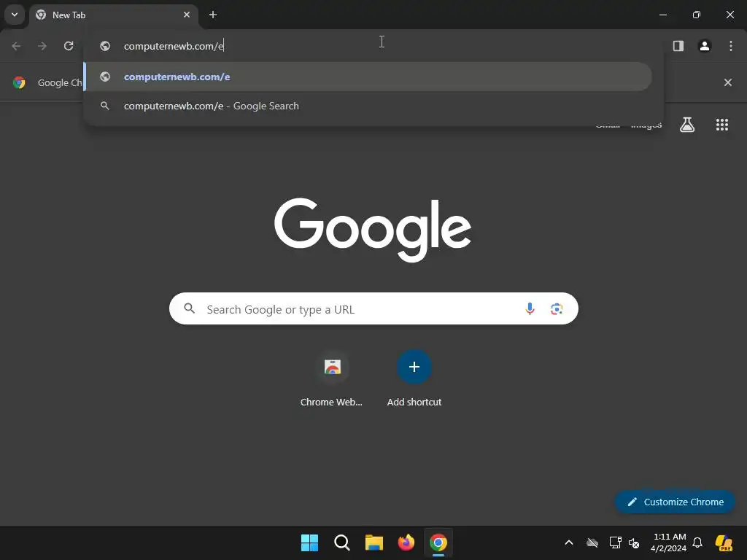Click the globe icon in address bar

105,46
